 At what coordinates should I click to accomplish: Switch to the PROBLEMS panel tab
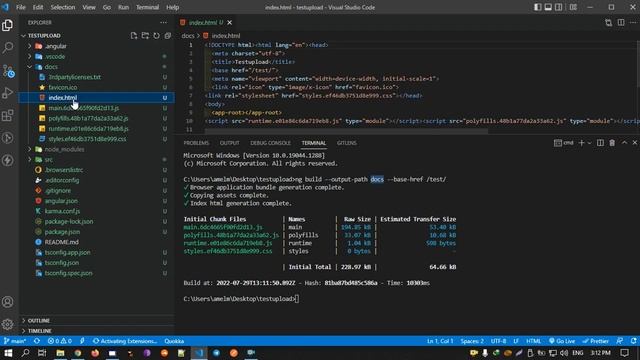coord(196,143)
